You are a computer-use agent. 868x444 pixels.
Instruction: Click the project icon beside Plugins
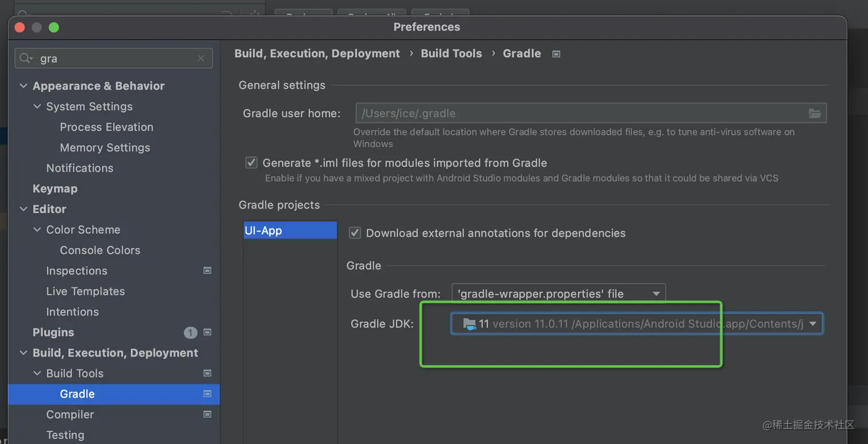[x=207, y=332]
